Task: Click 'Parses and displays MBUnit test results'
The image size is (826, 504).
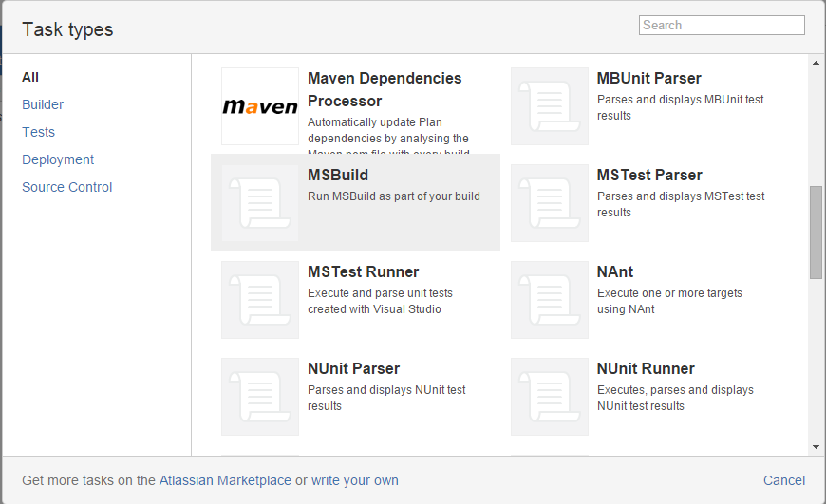Action: coord(680,107)
